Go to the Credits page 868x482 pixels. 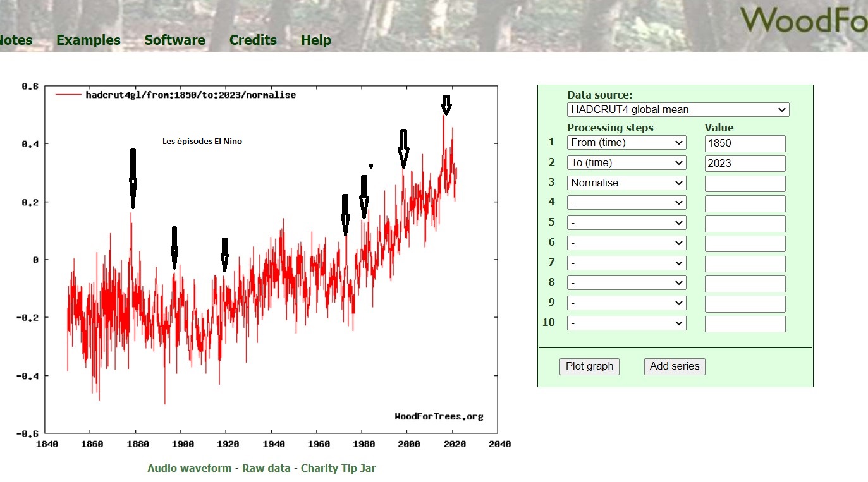pyautogui.click(x=253, y=40)
